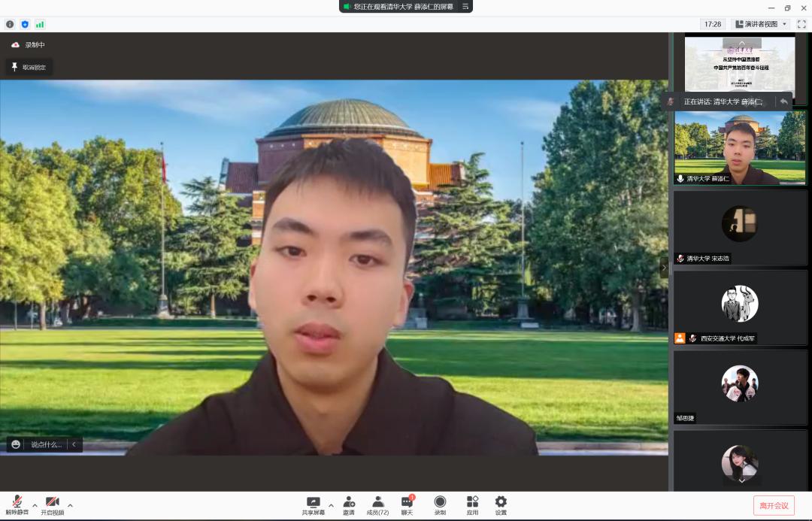Click the 录制 record icon
812x521 pixels.
[440, 502]
